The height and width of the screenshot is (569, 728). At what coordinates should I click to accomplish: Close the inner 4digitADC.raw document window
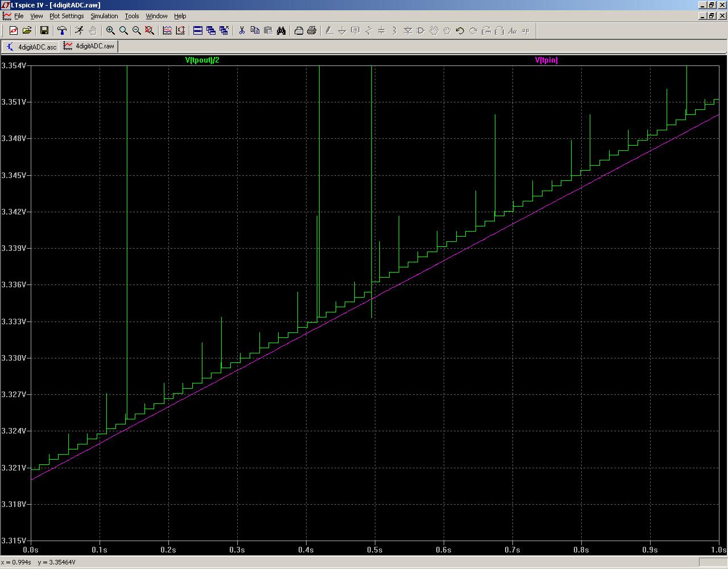(x=721, y=16)
